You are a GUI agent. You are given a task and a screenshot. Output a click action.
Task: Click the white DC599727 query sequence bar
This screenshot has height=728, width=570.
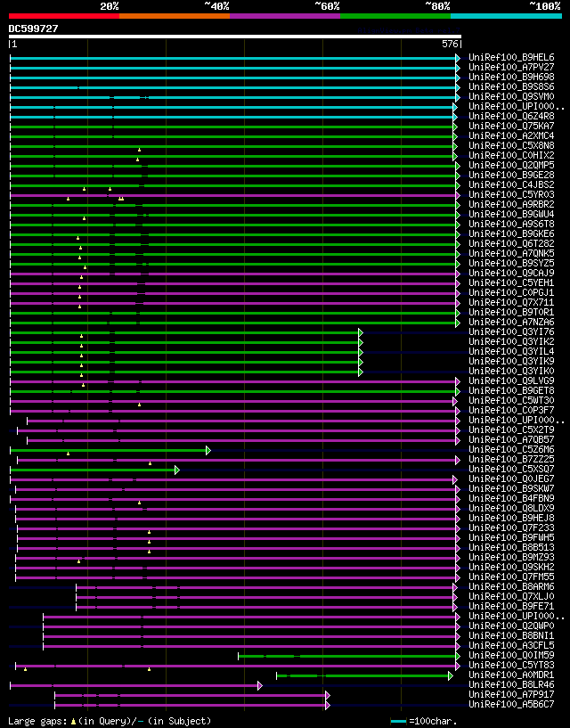(x=235, y=37)
